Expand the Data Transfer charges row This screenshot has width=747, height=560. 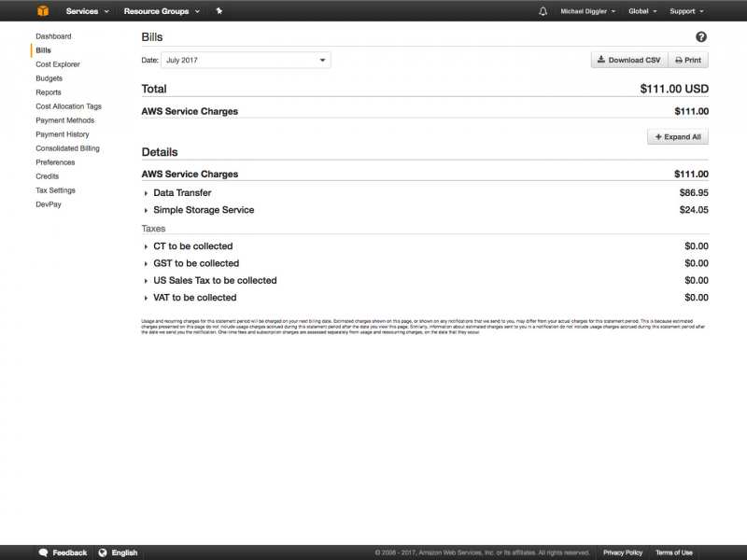[182, 192]
